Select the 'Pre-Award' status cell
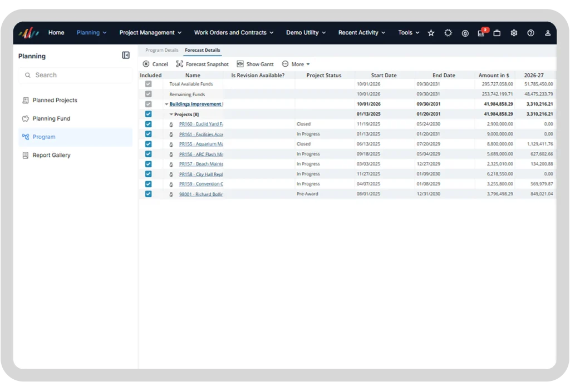The width and height of the screenshot is (570, 392). coord(307,194)
